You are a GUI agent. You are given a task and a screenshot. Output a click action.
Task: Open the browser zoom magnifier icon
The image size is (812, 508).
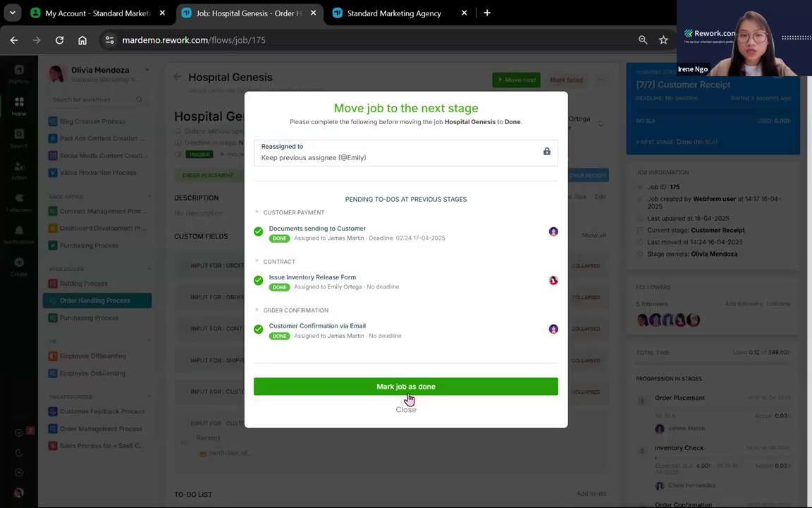point(643,40)
